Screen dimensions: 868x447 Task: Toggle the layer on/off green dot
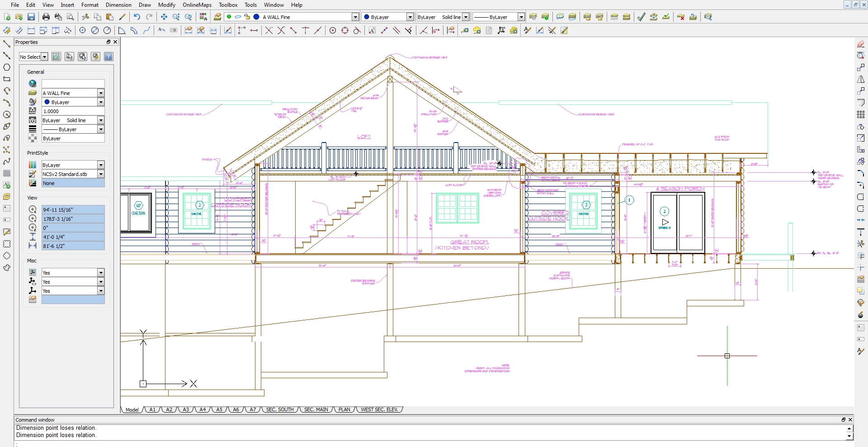[x=229, y=17]
